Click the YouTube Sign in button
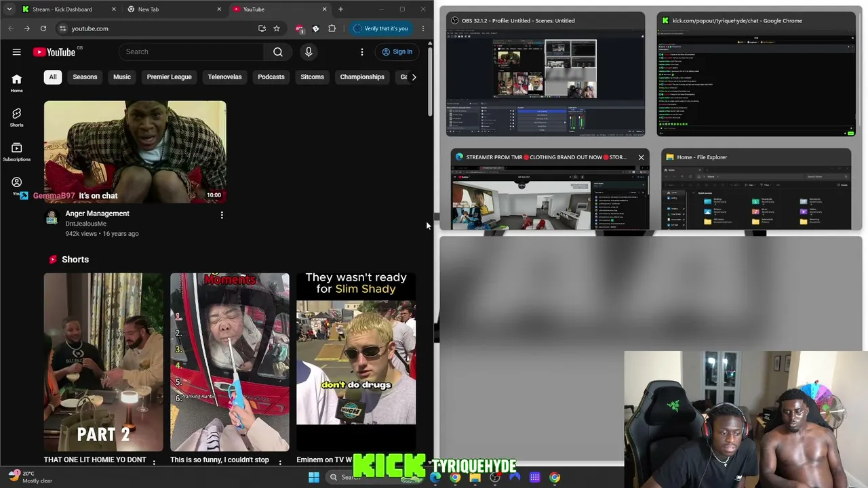 click(x=397, y=52)
